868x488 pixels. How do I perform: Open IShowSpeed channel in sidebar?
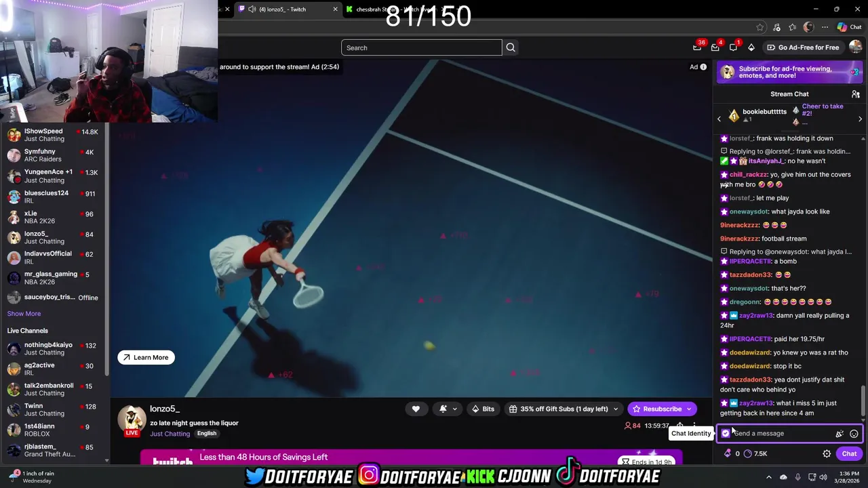pyautogui.click(x=53, y=135)
